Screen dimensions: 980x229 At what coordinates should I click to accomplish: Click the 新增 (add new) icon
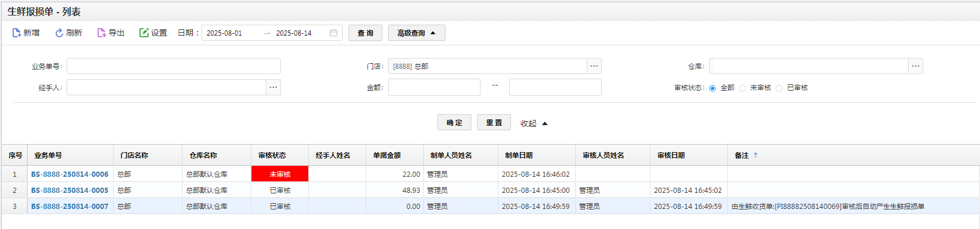click(x=17, y=33)
